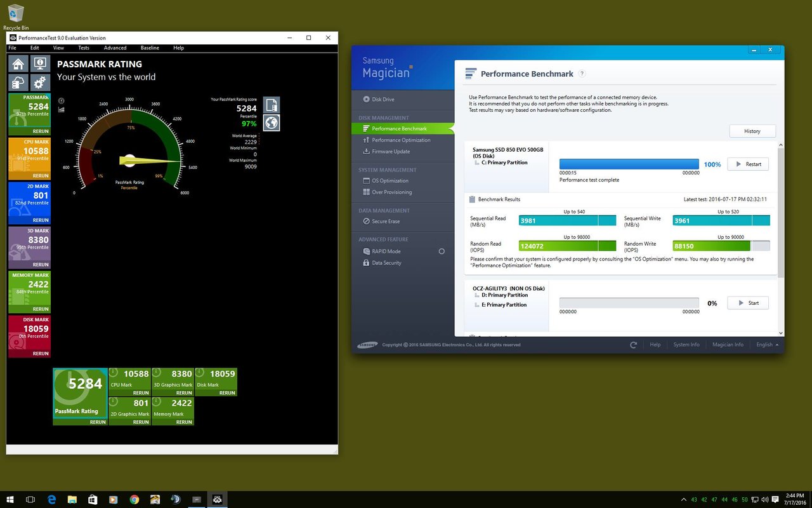
Task: Open the media player taskbar icon
Action: (114, 500)
